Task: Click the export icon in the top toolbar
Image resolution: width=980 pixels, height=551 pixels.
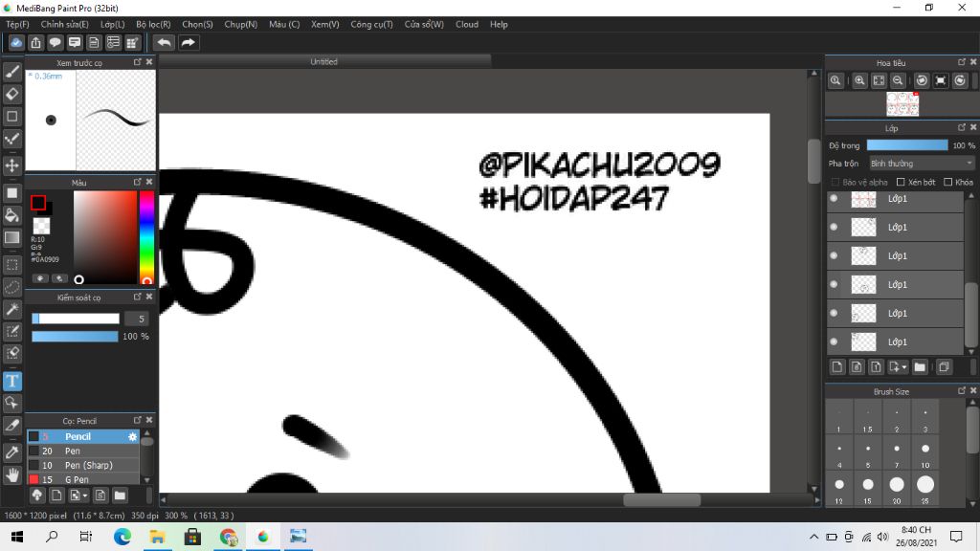Action: point(35,42)
